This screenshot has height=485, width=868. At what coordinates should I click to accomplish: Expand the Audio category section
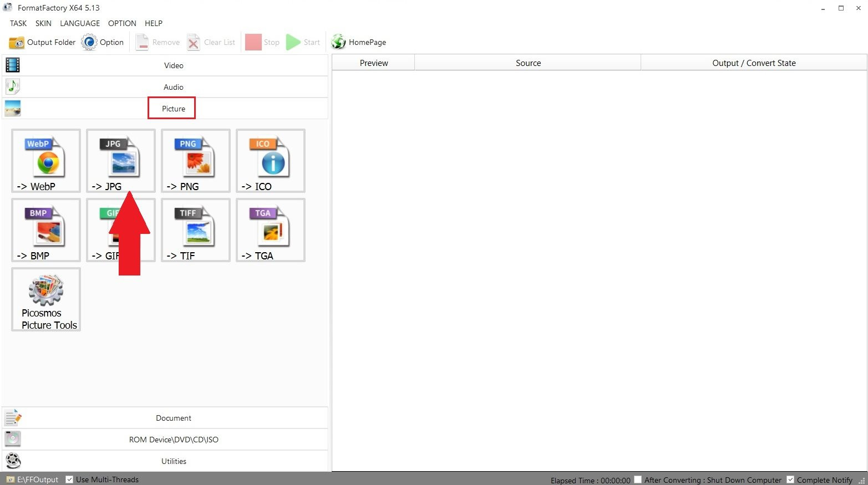[165, 87]
